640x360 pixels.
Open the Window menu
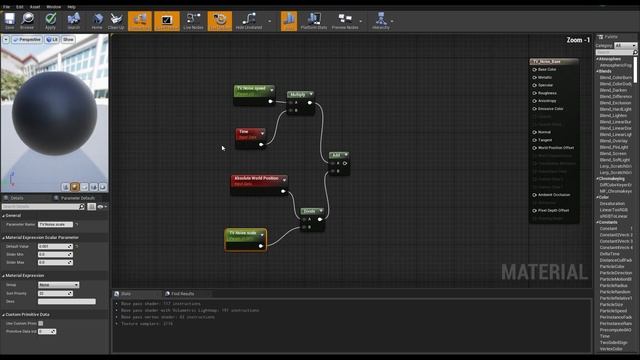[53, 7]
